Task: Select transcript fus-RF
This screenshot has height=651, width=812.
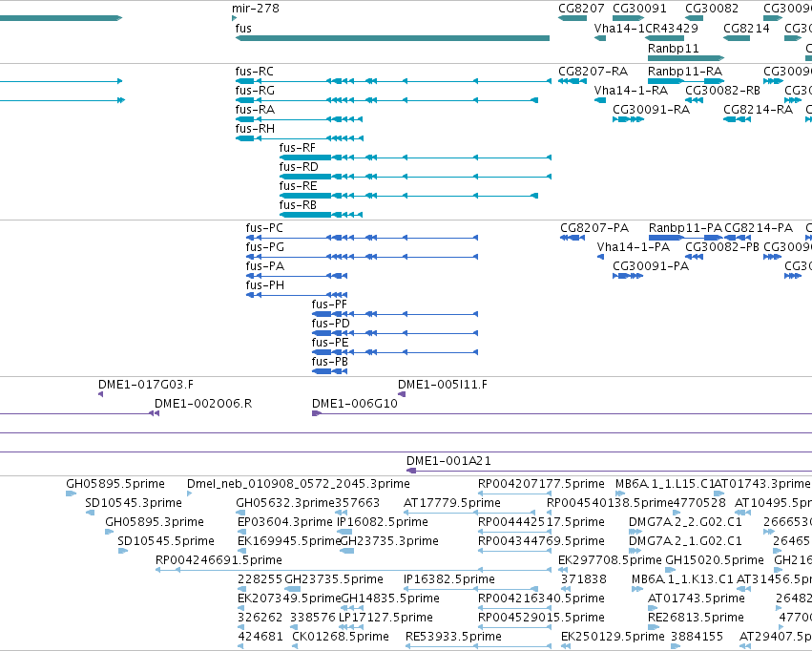Action: coord(415,157)
